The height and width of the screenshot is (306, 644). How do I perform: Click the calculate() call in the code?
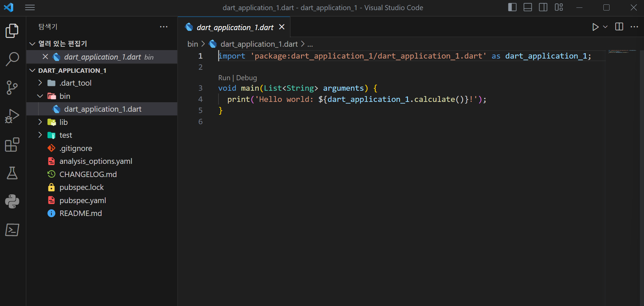pyautogui.click(x=439, y=99)
